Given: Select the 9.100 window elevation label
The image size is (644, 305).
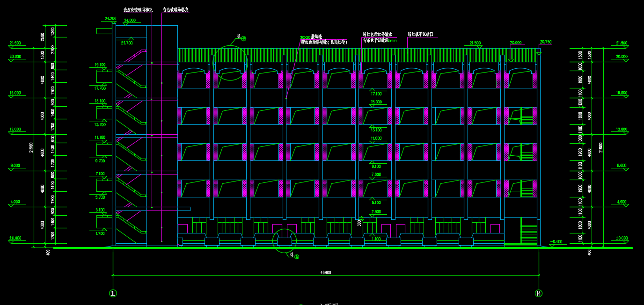Looking at the screenshot, I should point(376,166).
